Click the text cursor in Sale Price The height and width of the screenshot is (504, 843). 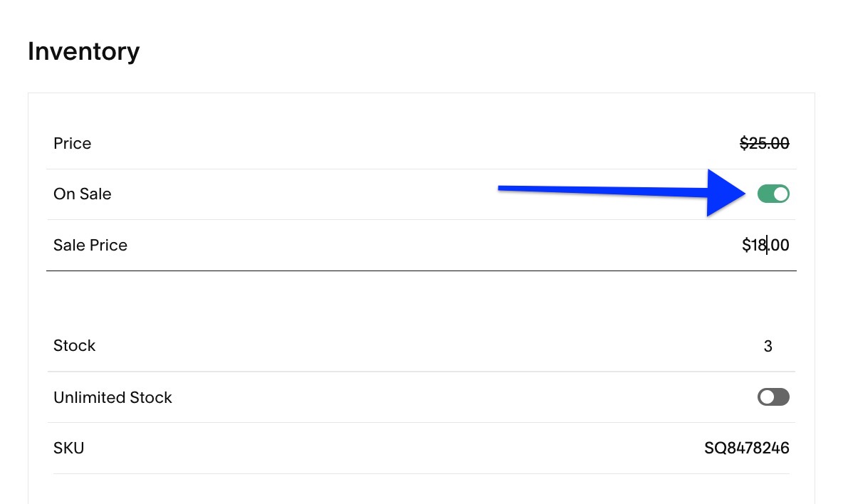(x=767, y=246)
